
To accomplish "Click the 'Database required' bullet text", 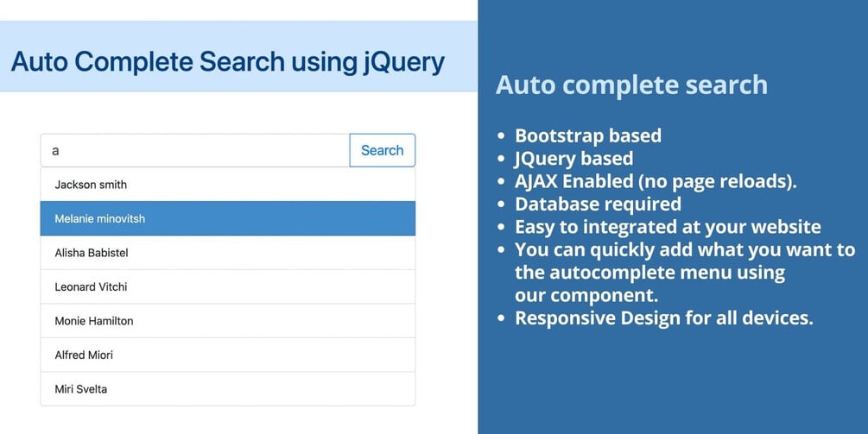I will (x=598, y=204).
